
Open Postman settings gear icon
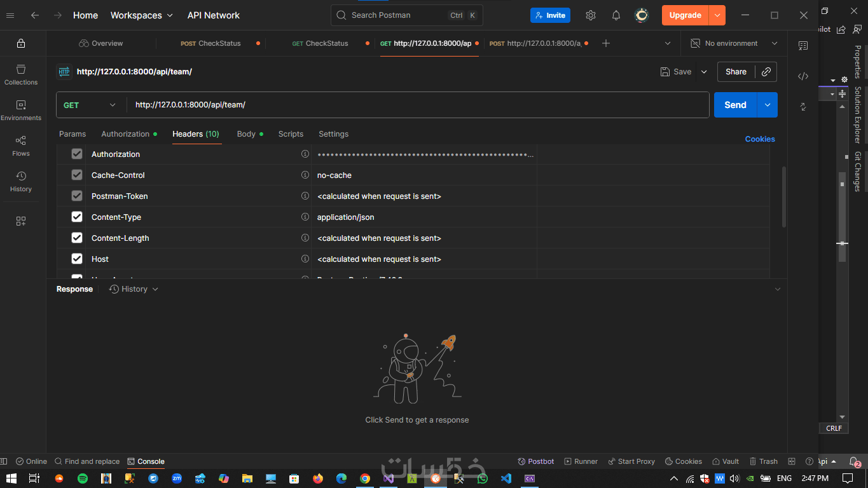tap(591, 15)
